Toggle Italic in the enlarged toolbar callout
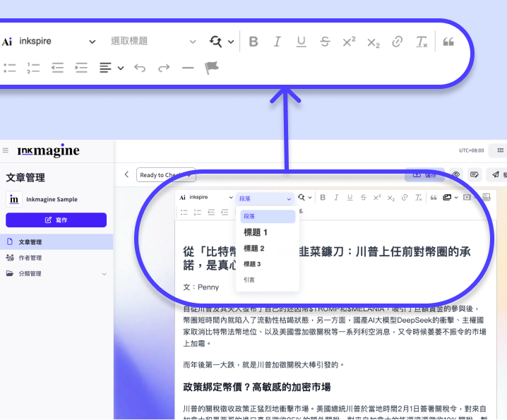507x420 pixels. tap(277, 42)
